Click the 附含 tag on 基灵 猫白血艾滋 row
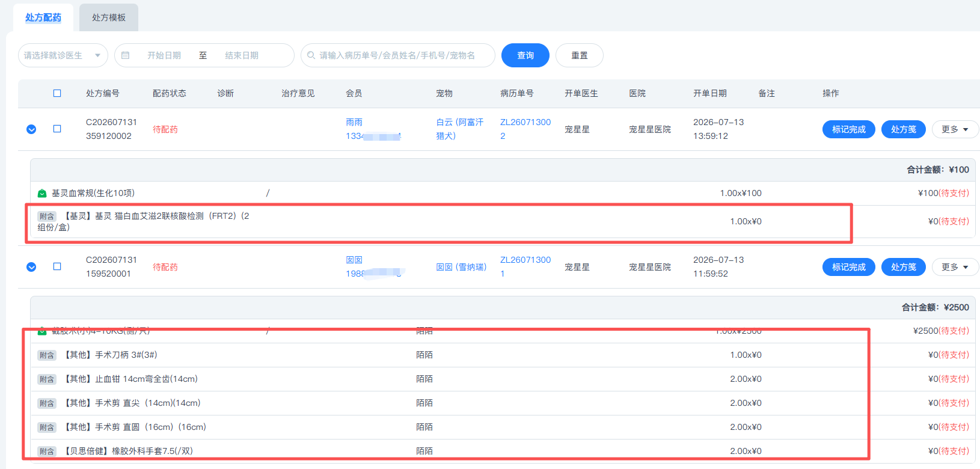 [x=47, y=216]
